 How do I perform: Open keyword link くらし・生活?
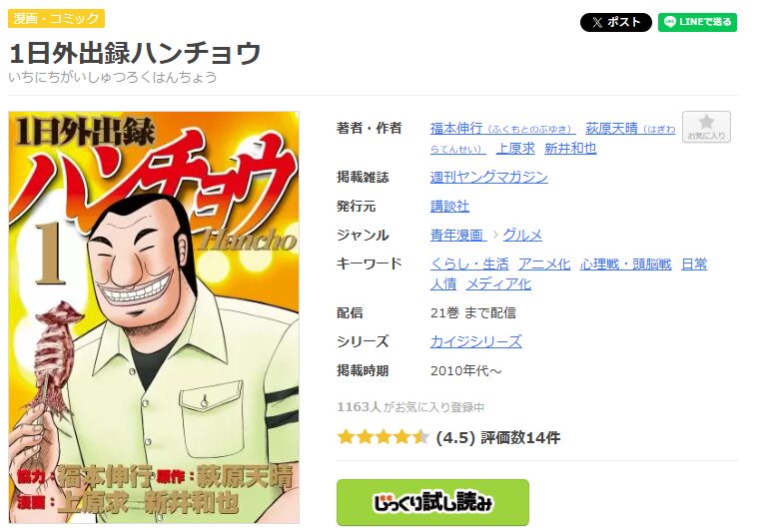tap(469, 264)
